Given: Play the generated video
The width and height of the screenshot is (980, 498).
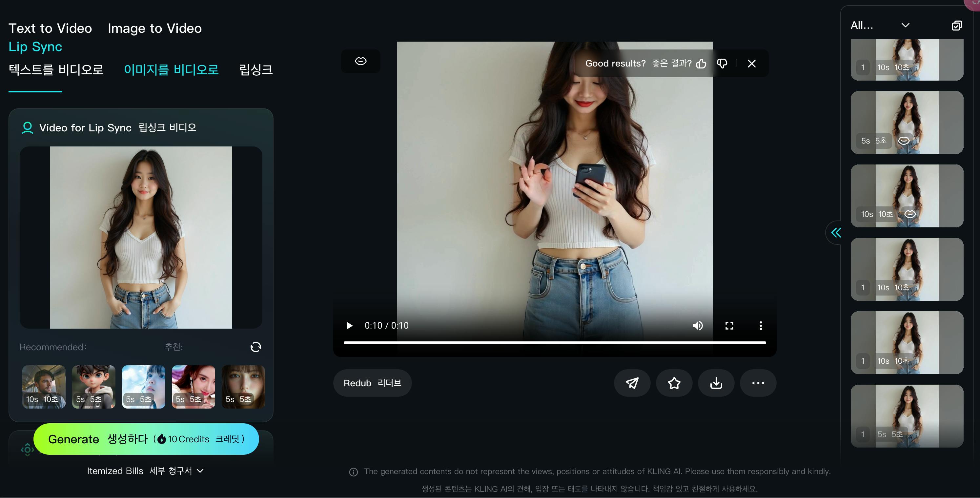Looking at the screenshot, I should click(x=349, y=325).
